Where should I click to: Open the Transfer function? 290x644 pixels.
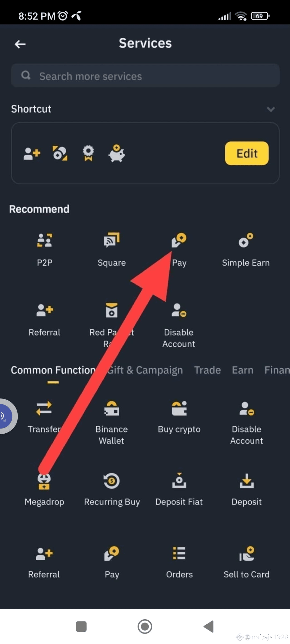[44, 408]
